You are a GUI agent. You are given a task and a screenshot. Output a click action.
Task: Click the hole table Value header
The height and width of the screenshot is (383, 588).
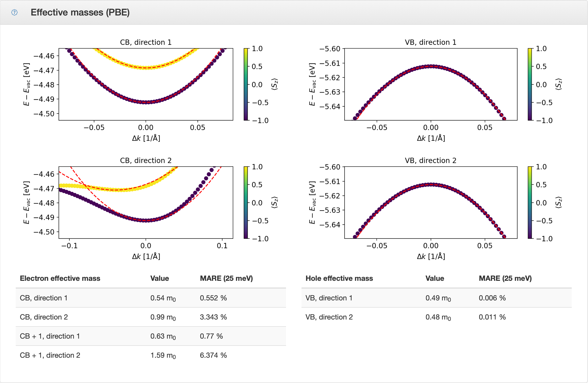pyautogui.click(x=435, y=278)
